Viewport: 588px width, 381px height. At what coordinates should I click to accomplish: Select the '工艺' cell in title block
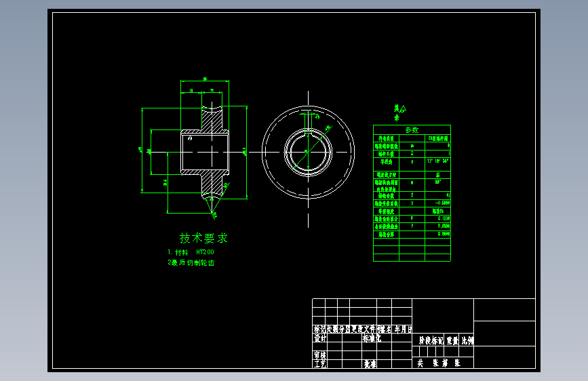coord(320,364)
